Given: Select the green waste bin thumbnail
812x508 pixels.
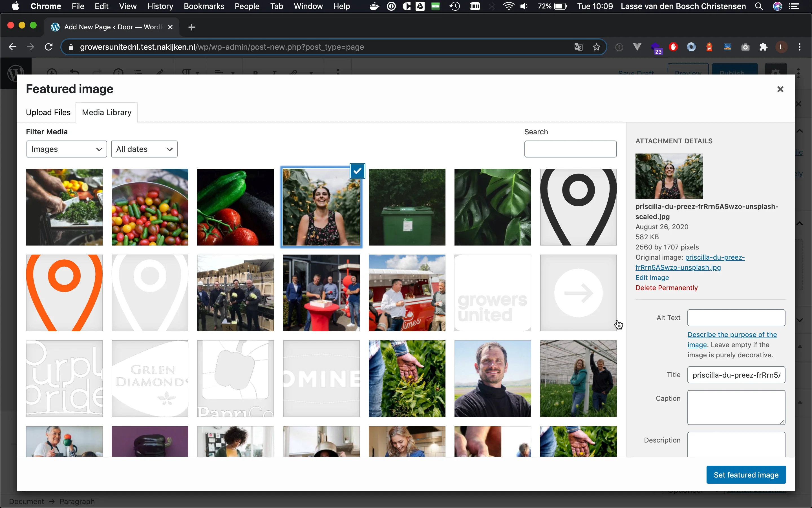Looking at the screenshot, I should tap(407, 207).
